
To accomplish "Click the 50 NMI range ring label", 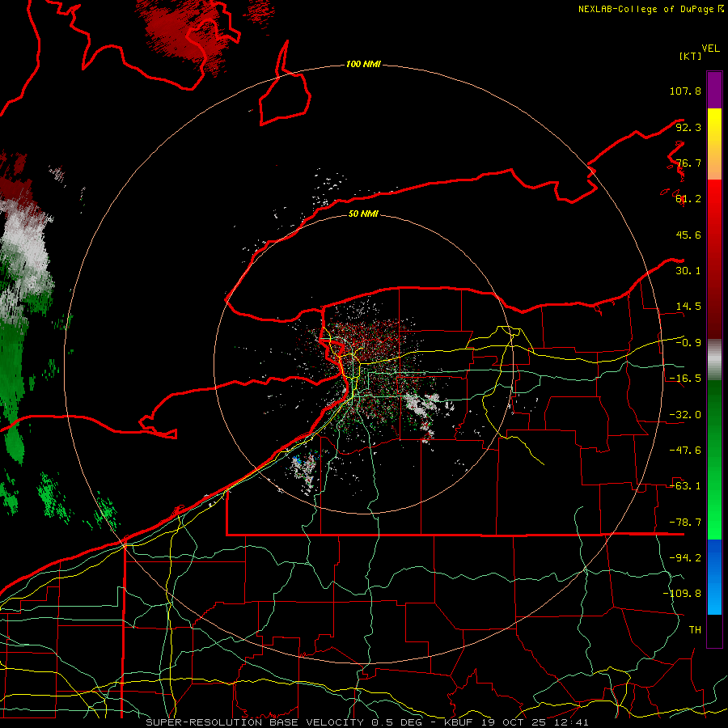I will [x=363, y=214].
